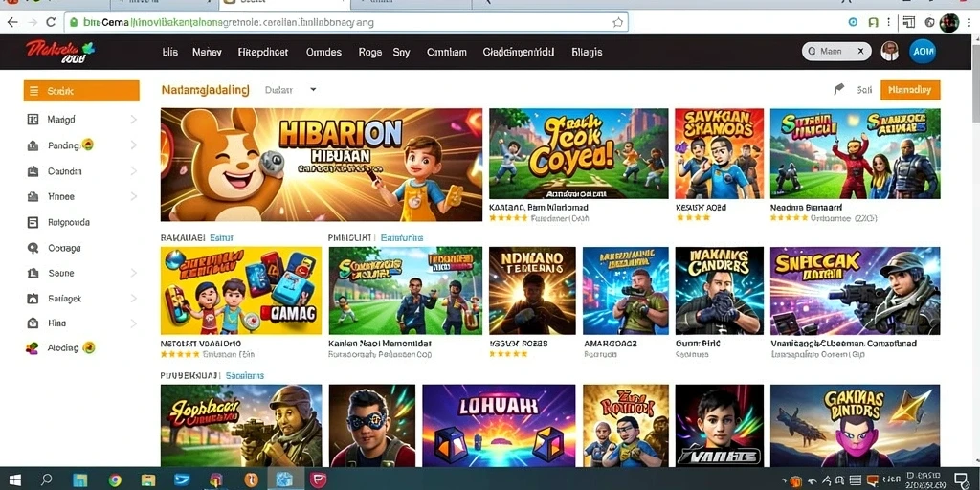The height and width of the screenshot is (490, 980).
Task: Open the Dıdarr dropdown arrow
Action: (313, 89)
